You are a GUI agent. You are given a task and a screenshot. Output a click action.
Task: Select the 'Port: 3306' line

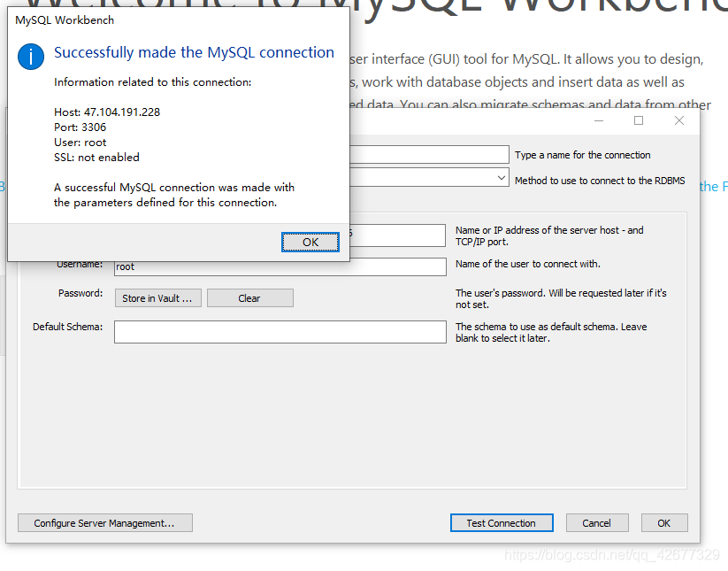pyautogui.click(x=80, y=127)
